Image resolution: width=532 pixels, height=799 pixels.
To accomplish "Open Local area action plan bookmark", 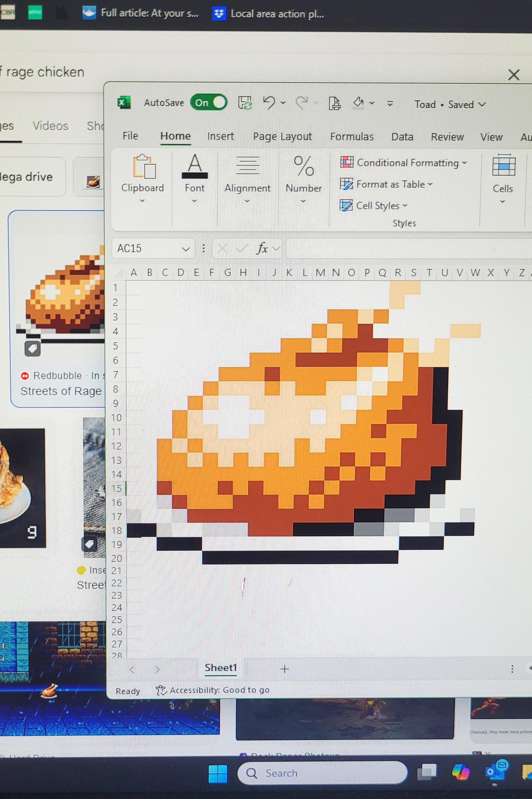I will point(268,14).
